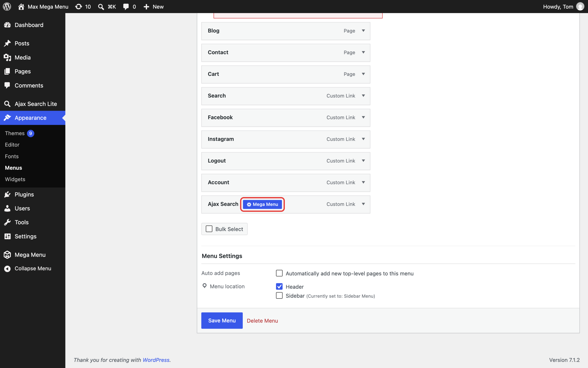Expand the Cart menu item arrow
Screen dimensions: 588x368
[x=363, y=74]
